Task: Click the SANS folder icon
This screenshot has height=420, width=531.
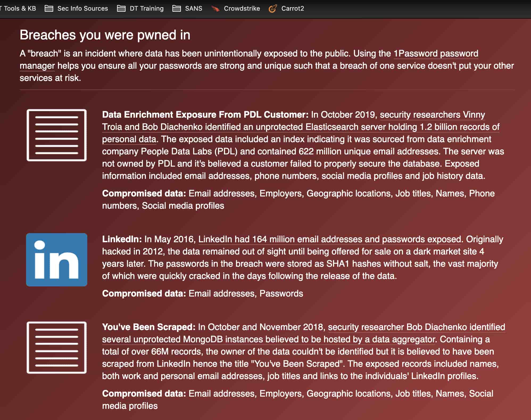Action: [176, 9]
